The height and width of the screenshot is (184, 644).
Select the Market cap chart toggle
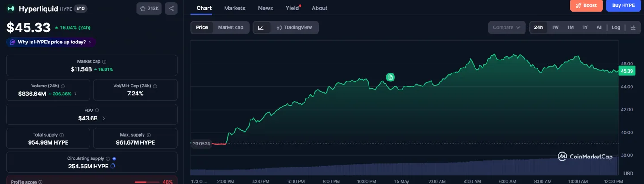(x=231, y=27)
